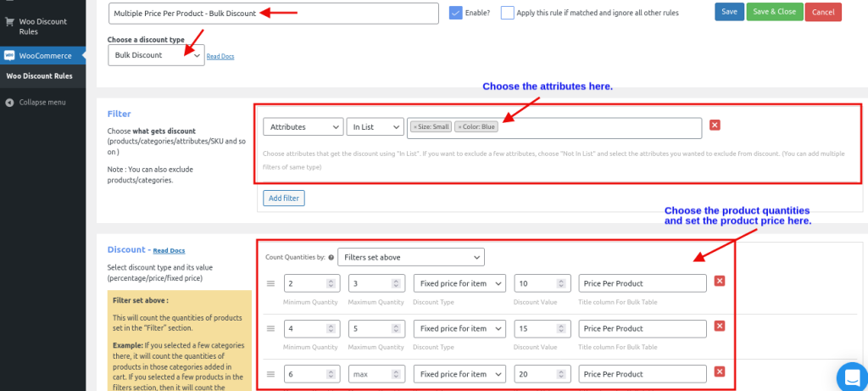Open the Filters set above dropdown
This screenshot has height=391, width=868.
pos(411,257)
